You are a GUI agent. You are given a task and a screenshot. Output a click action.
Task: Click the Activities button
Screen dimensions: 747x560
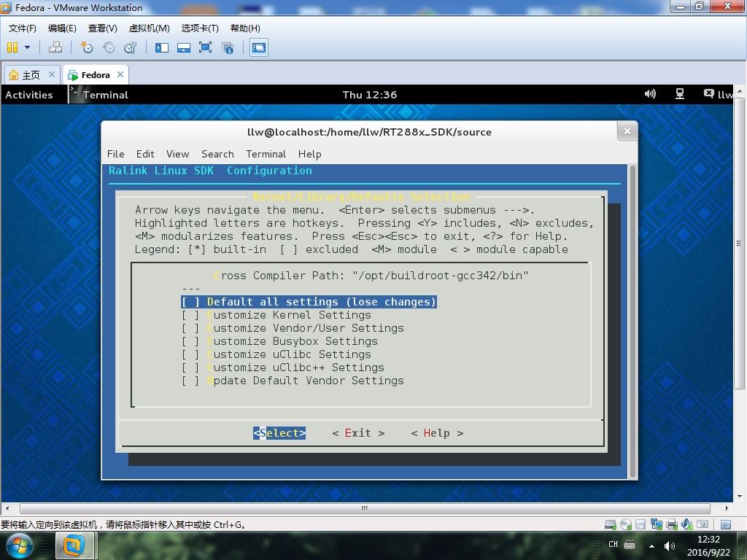[29, 95]
